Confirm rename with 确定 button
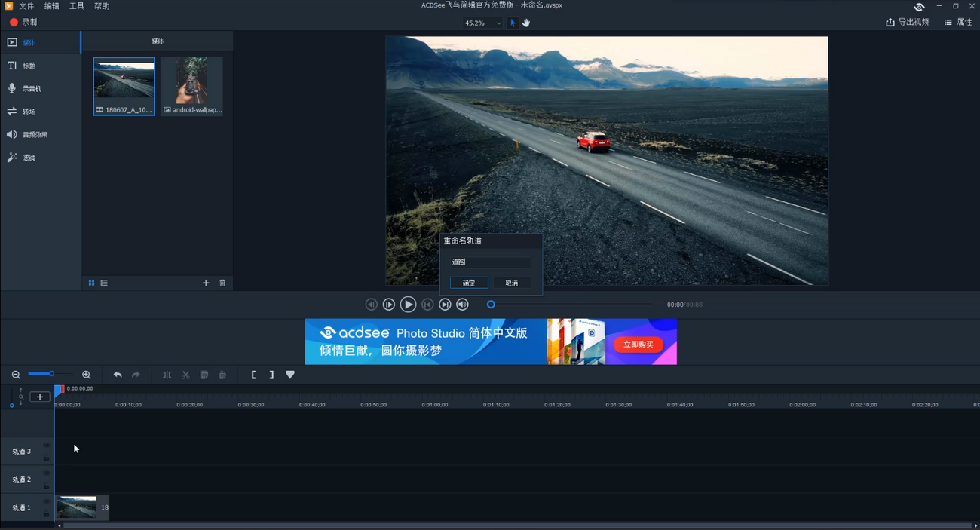Viewport: 980px width, 530px height. (469, 283)
